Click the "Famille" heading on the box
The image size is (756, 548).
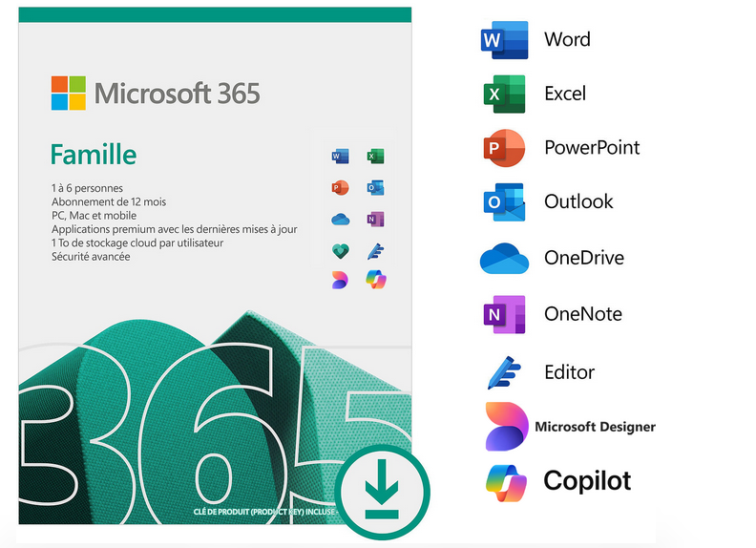tap(93, 154)
